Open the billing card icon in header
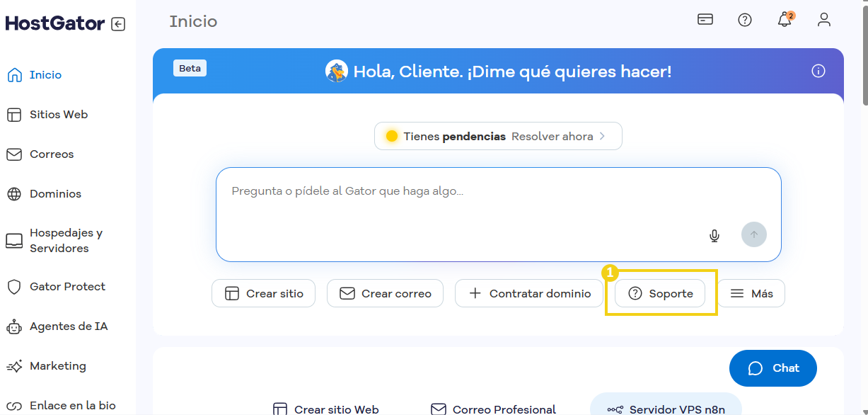 point(705,20)
